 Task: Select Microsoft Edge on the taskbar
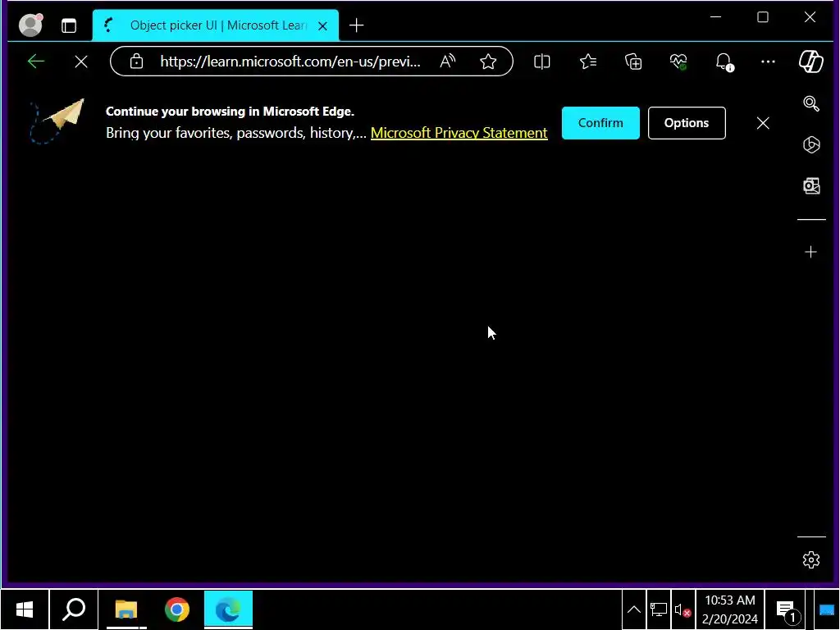[x=228, y=609]
